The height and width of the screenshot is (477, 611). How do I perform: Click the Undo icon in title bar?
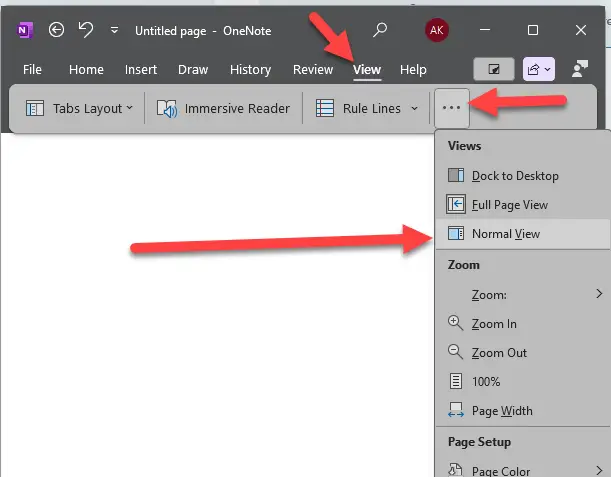(85, 30)
